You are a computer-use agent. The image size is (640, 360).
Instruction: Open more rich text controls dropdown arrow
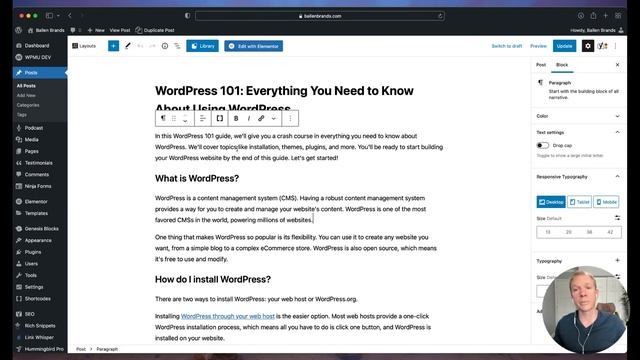point(273,118)
